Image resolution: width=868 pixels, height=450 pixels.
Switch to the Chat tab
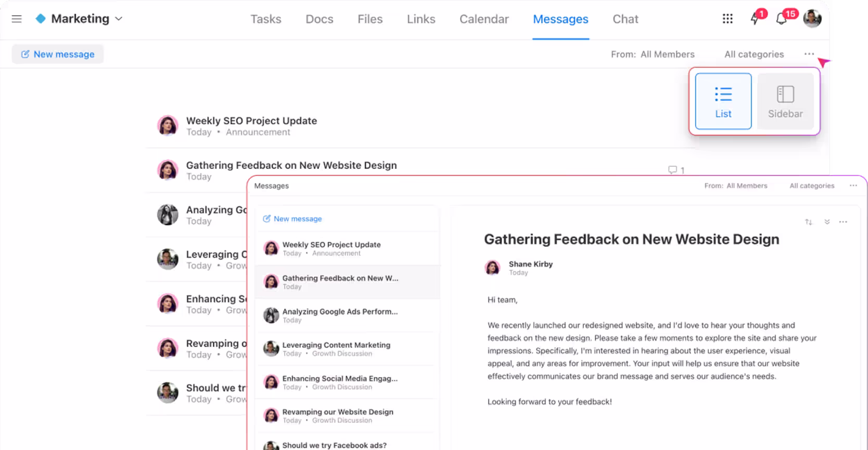(625, 19)
